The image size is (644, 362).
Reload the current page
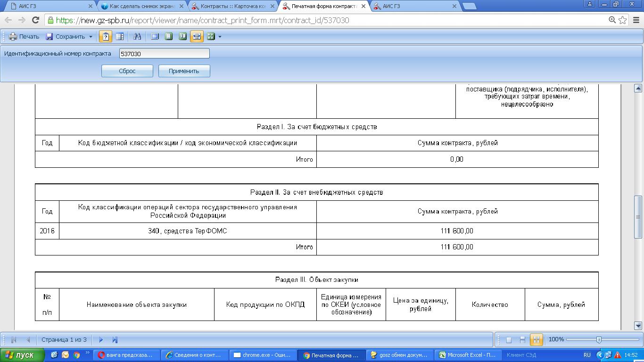point(35,20)
